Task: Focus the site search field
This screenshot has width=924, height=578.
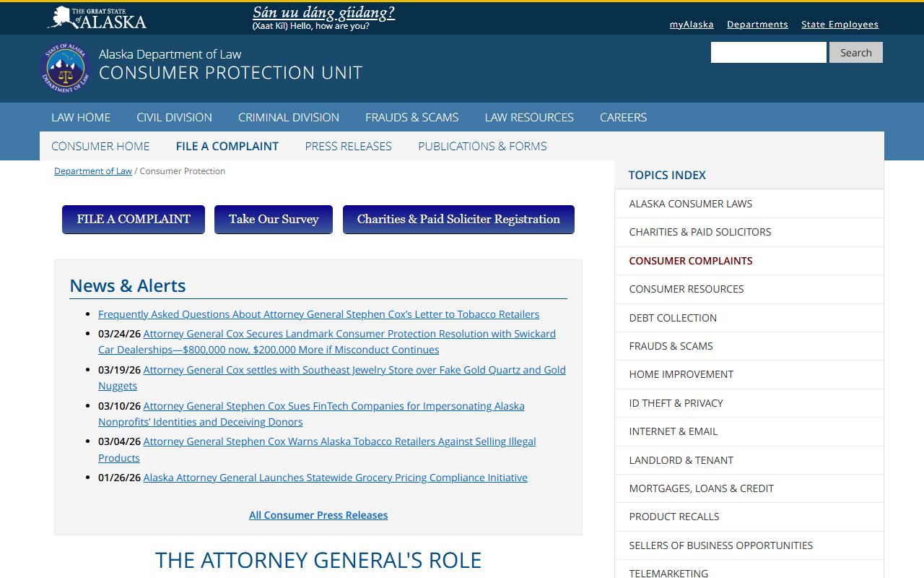Action: (769, 53)
